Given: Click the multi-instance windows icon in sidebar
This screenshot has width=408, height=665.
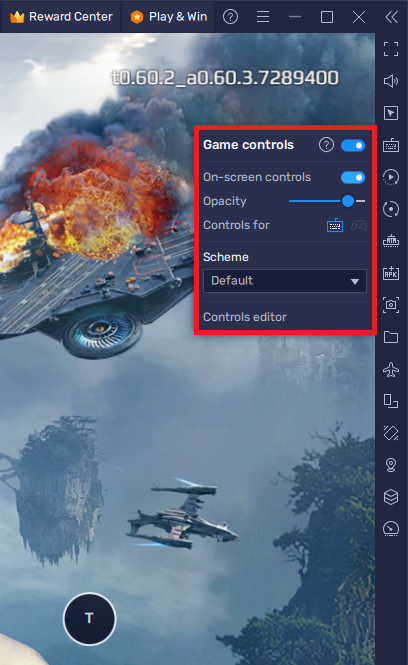Looking at the screenshot, I should pyautogui.click(x=391, y=401).
